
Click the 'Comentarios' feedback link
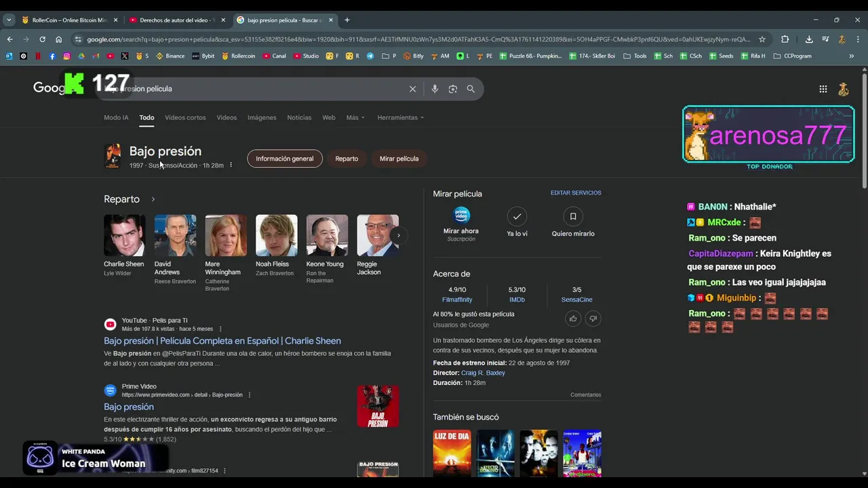[585, 394]
